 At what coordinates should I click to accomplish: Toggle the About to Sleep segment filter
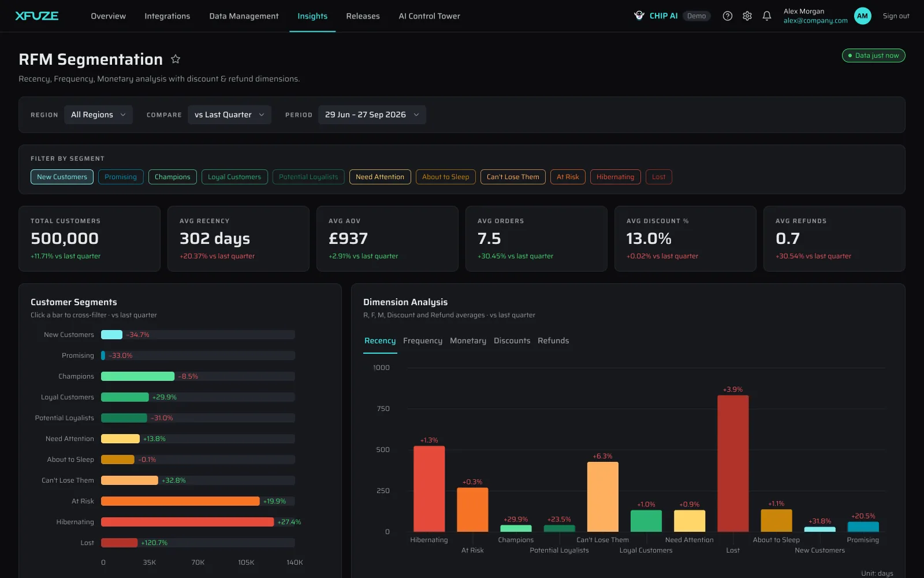pyautogui.click(x=445, y=177)
